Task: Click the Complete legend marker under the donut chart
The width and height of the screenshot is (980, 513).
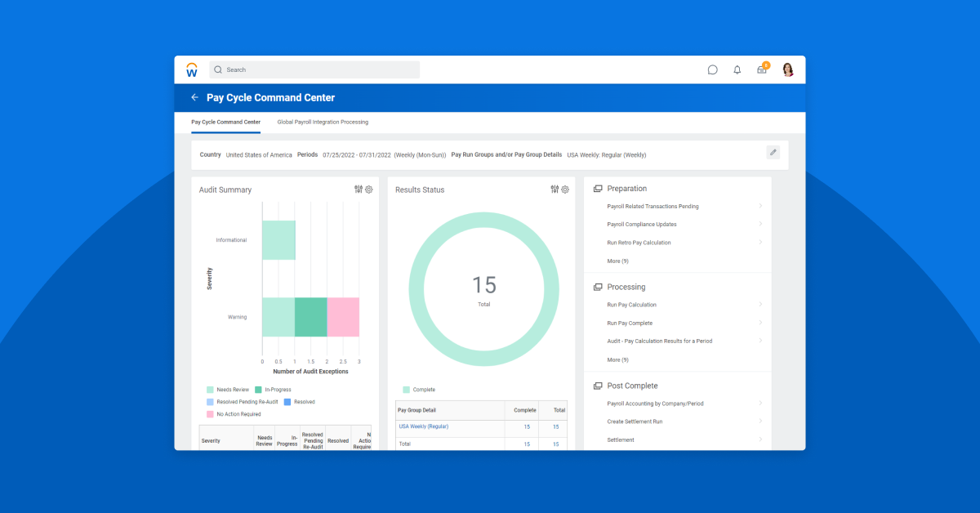Action: 406,389
